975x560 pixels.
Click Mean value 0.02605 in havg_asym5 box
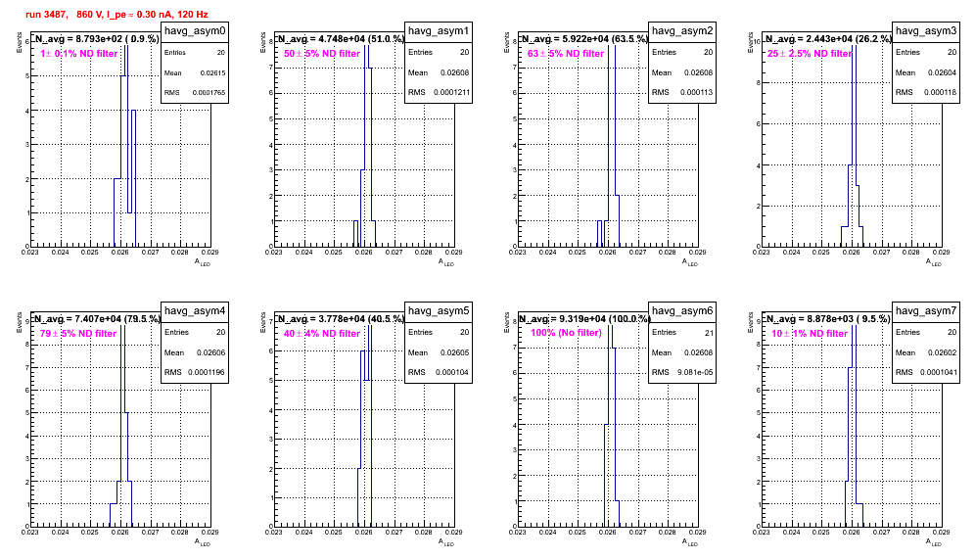pos(454,352)
